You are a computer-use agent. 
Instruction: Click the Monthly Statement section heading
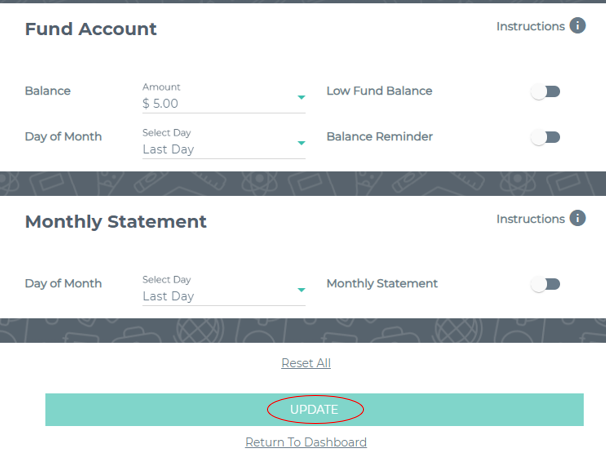(116, 222)
